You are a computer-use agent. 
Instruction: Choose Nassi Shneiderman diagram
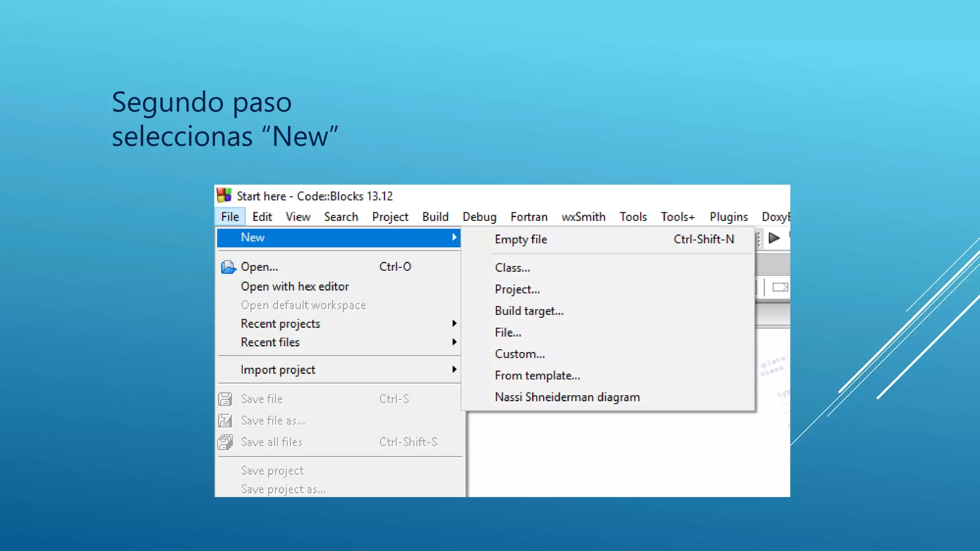pyautogui.click(x=608, y=397)
